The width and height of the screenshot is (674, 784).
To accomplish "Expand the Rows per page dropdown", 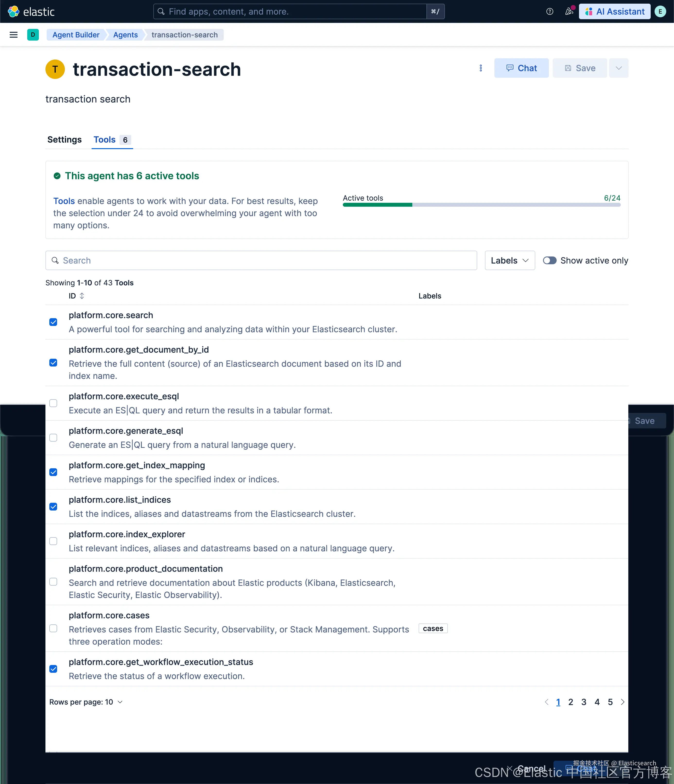I will [x=86, y=702].
